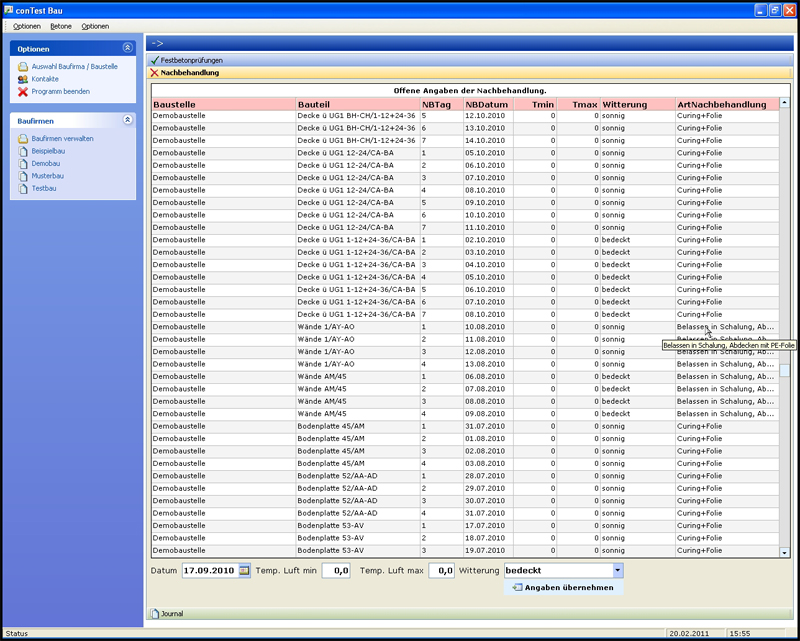The height and width of the screenshot is (641, 800).
Task: Expand the Festbetonprüfungen section
Action: click(x=469, y=60)
